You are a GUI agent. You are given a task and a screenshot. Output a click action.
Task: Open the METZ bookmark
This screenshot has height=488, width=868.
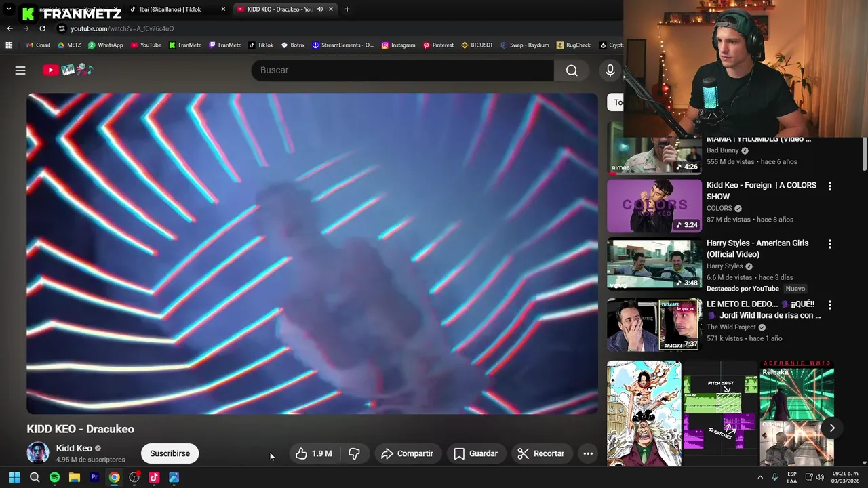tap(69, 45)
